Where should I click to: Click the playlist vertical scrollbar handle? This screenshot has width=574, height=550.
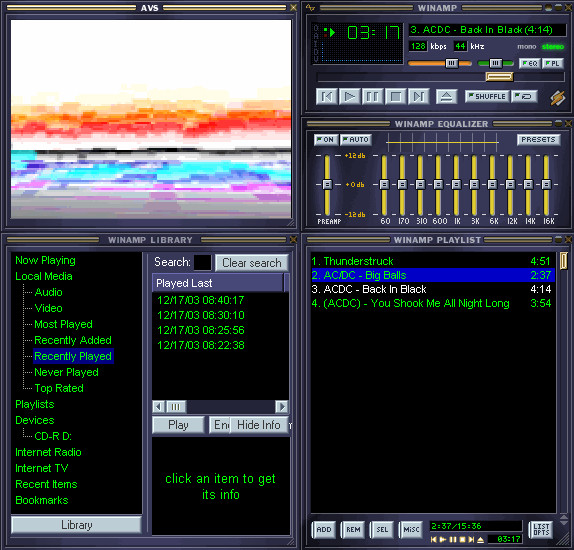point(563,260)
